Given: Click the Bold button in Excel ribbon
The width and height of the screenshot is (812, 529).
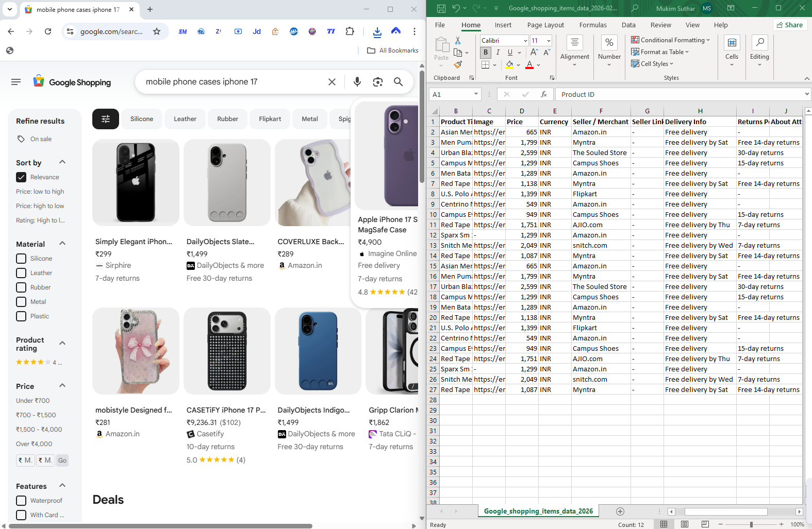Looking at the screenshot, I should coord(486,52).
